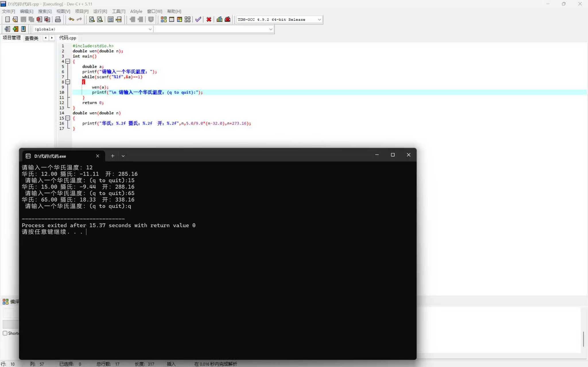Screen dimensions: 588x367
Task: Click the Undo arrow icon
Action: click(71, 19)
